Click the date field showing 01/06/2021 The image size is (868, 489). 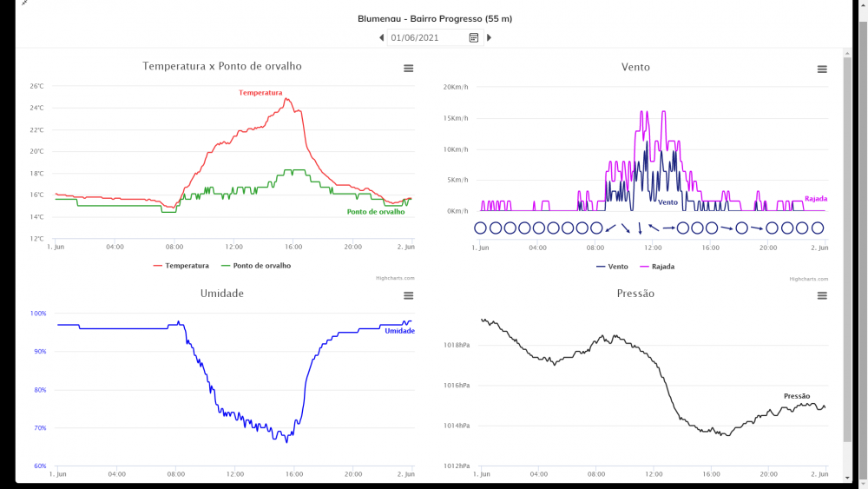tap(428, 37)
